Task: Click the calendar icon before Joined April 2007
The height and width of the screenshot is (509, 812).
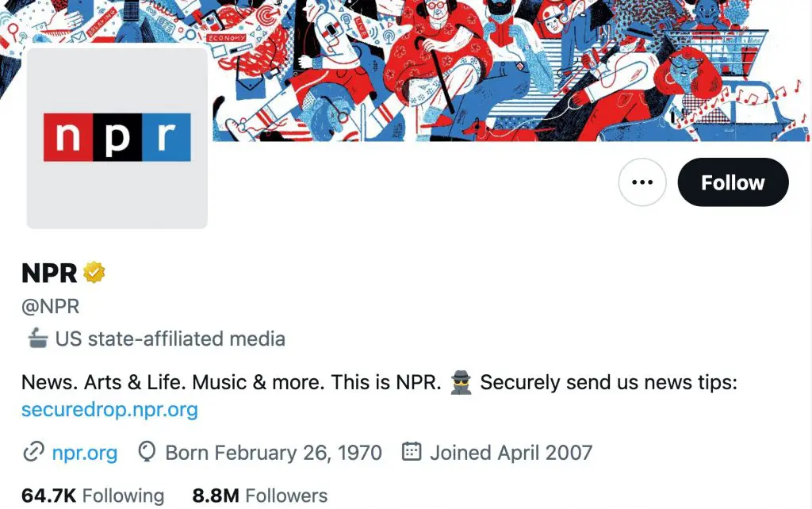Action: [x=412, y=452]
